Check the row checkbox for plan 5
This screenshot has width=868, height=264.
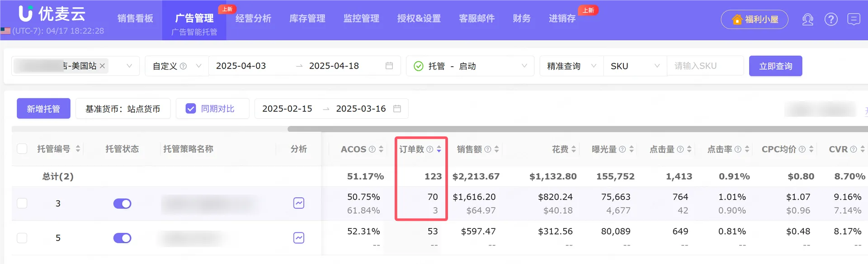pyautogui.click(x=22, y=238)
